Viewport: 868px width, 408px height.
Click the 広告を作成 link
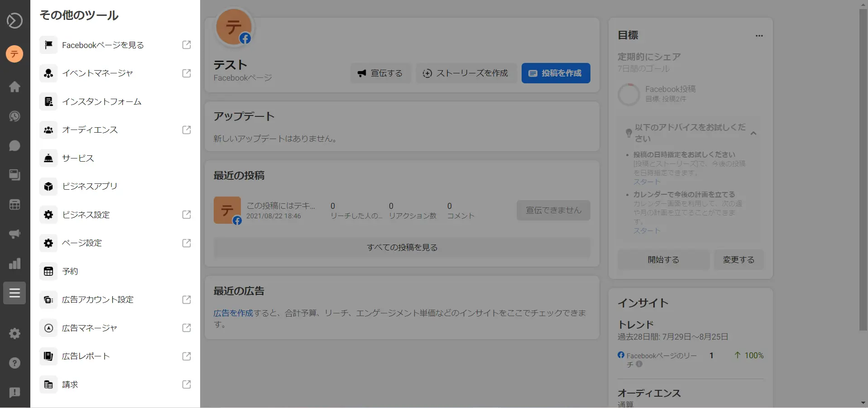tap(233, 313)
